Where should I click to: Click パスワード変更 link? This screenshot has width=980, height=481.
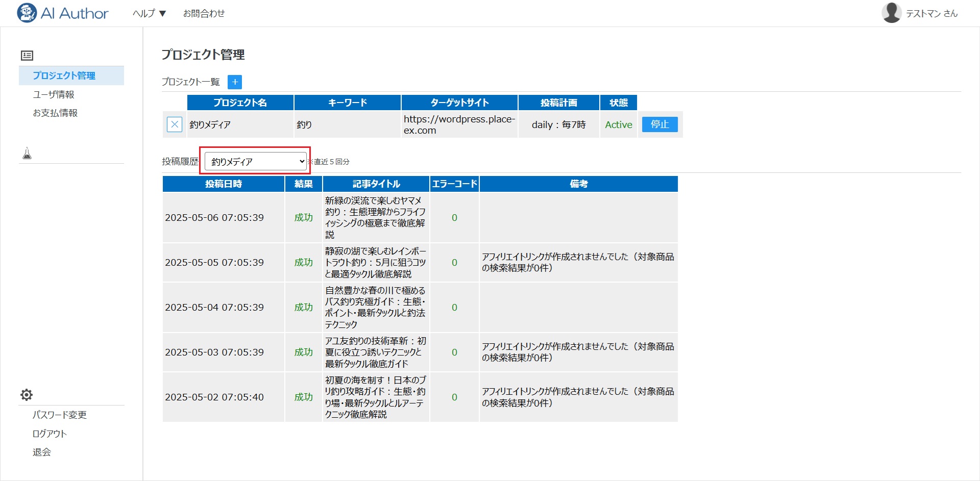[x=60, y=415]
